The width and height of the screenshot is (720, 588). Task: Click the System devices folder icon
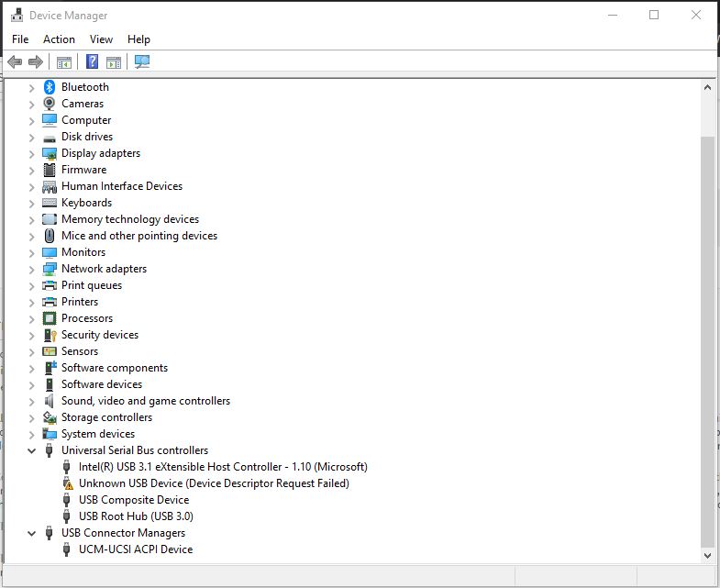[50, 434]
